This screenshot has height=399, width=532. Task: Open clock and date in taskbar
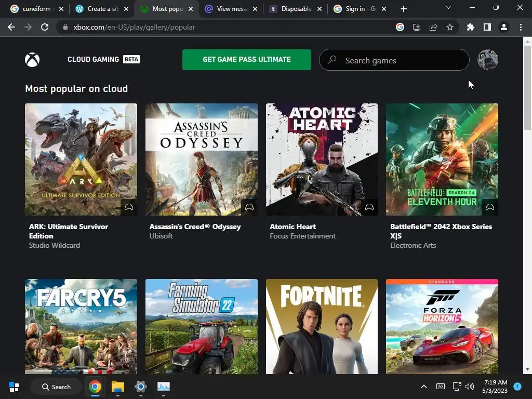click(495, 387)
